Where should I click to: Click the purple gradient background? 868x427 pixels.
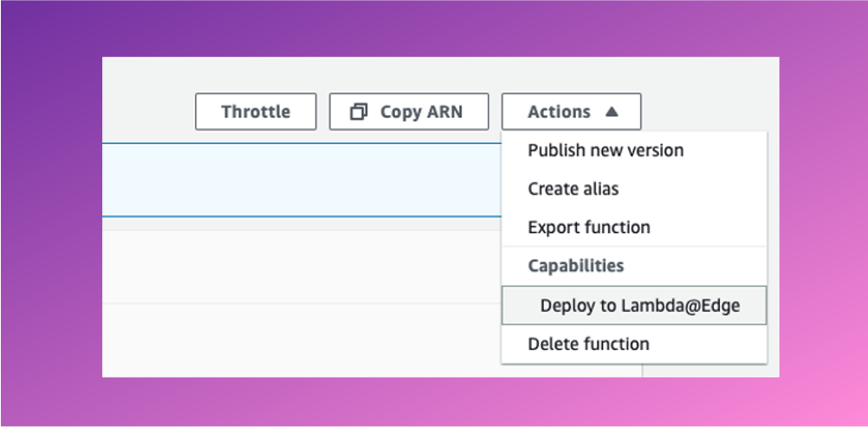pos(50,222)
